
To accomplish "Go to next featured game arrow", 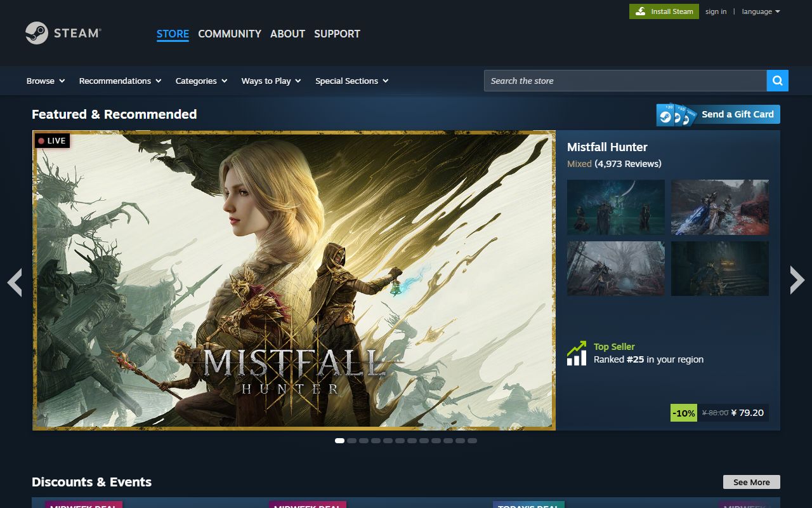I will coord(797,280).
